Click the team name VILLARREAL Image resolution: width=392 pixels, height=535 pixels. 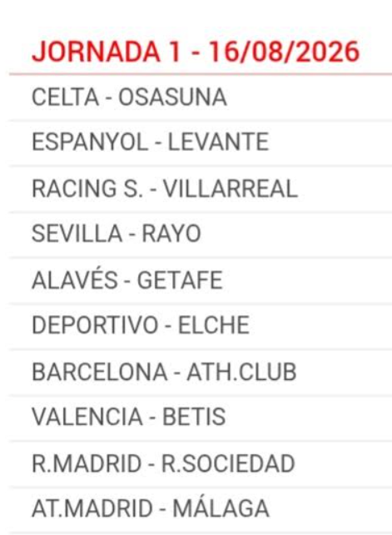point(231,188)
